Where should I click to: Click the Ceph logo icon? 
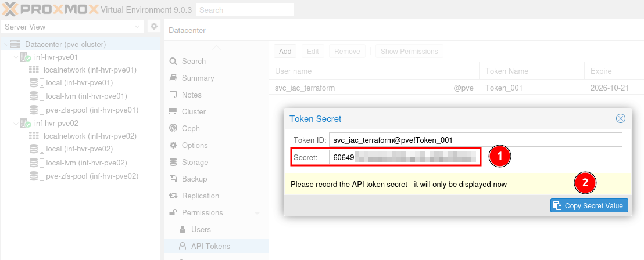coord(173,128)
